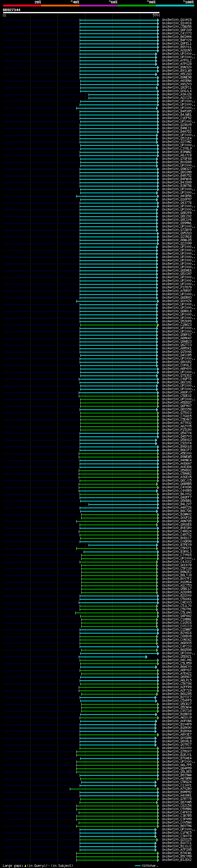This screenshot has height=868, width=197.
Task: Select hit UniRef100_Q2GSZ5
Action: coord(177,839)
